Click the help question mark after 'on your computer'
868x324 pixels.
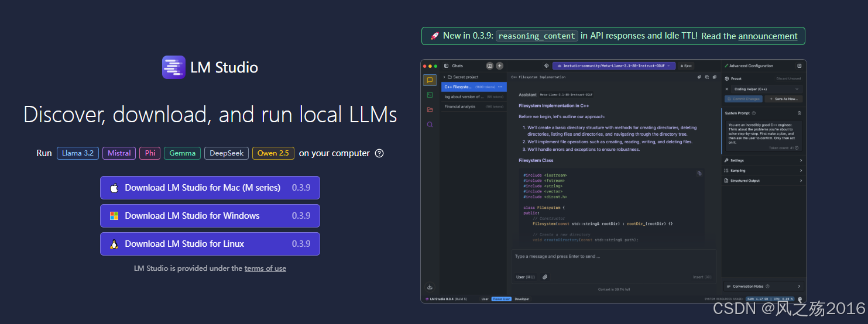tap(379, 153)
